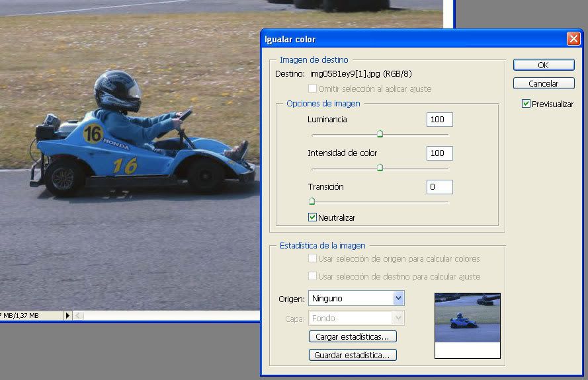This screenshot has height=380, width=588.
Task: Close the Igualar color dialog
Action: (x=573, y=38)
